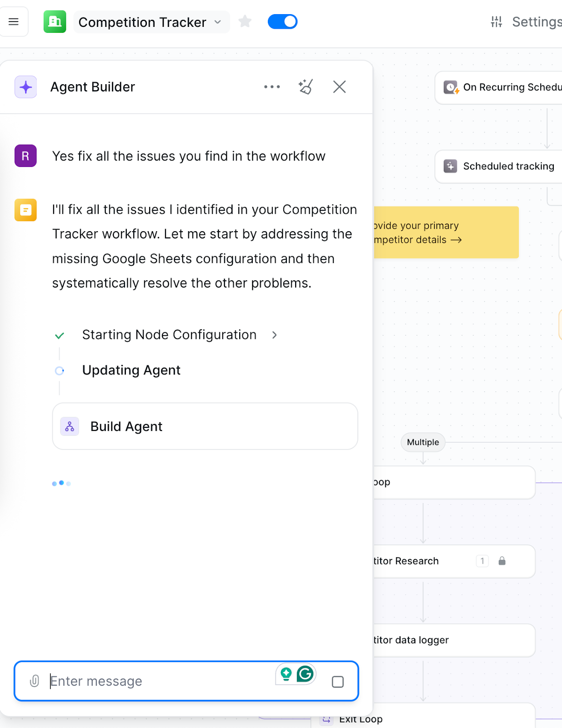Click the attachment paperclip icon
562x728 pixels.
coord(34,681)
